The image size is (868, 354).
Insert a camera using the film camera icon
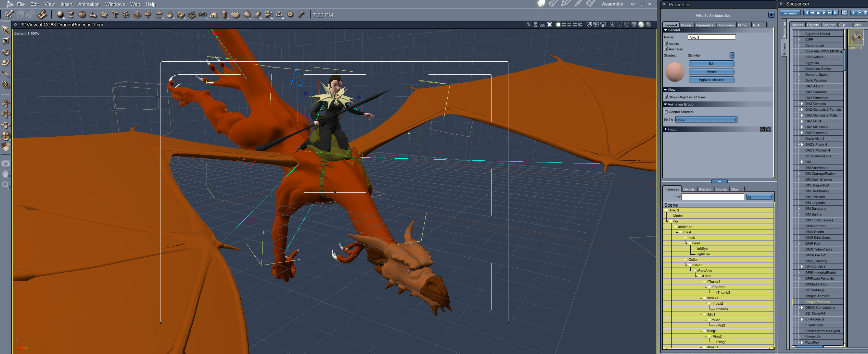tap(268, 15)
